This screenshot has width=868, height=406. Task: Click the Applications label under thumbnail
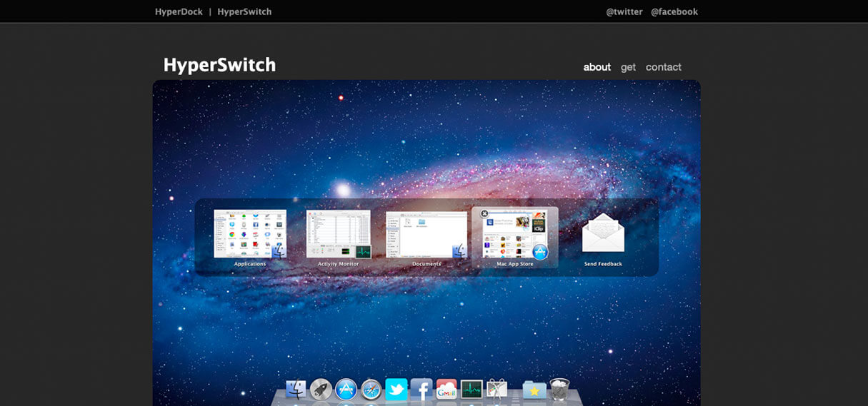[250, 264]
